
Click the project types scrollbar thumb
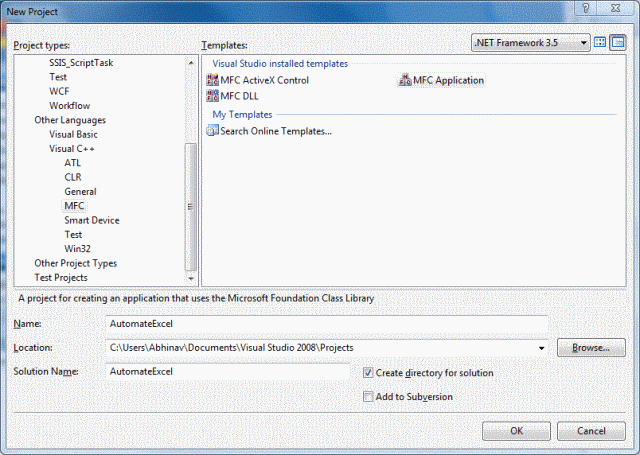191,207
